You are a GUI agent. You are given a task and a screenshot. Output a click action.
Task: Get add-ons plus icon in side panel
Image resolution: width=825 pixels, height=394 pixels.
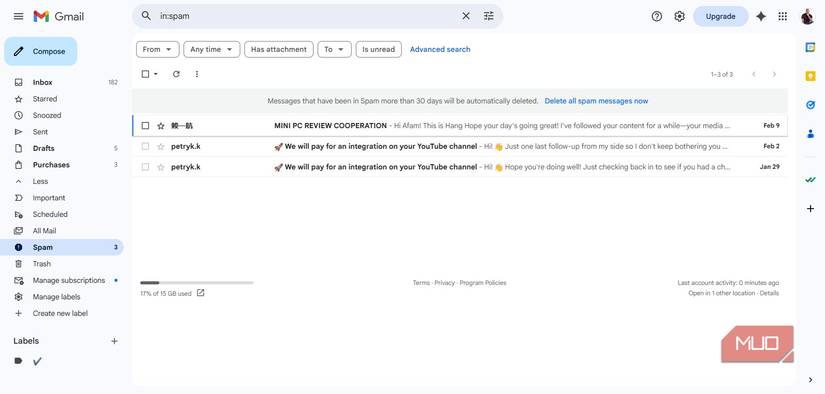[x=810, y=209]
